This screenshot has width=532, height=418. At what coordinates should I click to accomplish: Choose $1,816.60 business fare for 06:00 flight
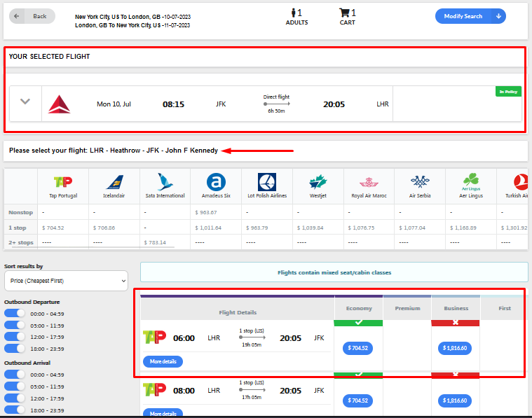pos(455,348)
